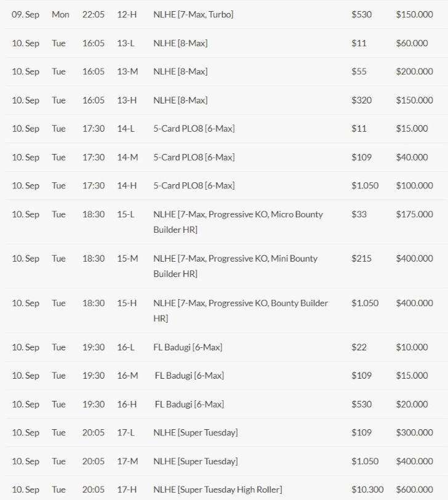Click the $215 buy-in cell
The width and height of the screenshot is (448, 500).
click(361, 259)
